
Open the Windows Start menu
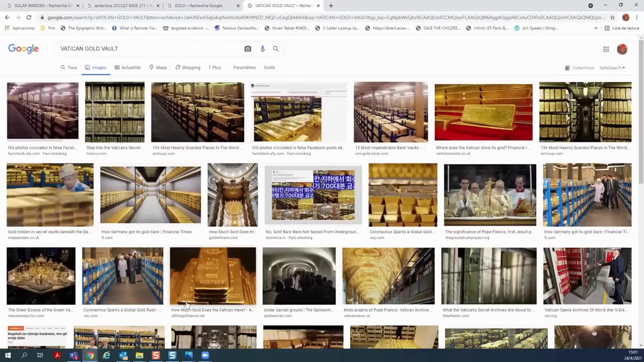pyautogui.click(x=8, y=355)
